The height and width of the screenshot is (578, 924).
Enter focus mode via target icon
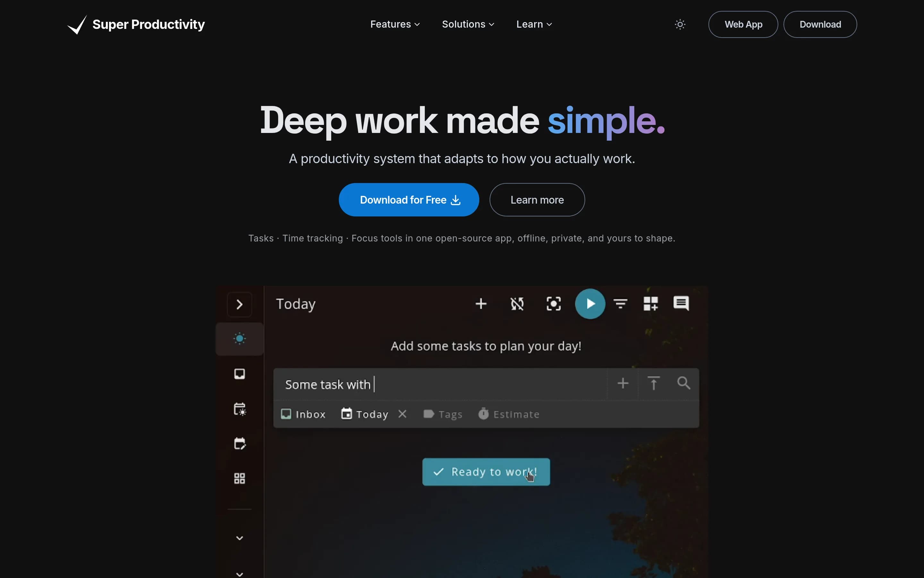tap(554, 304)
